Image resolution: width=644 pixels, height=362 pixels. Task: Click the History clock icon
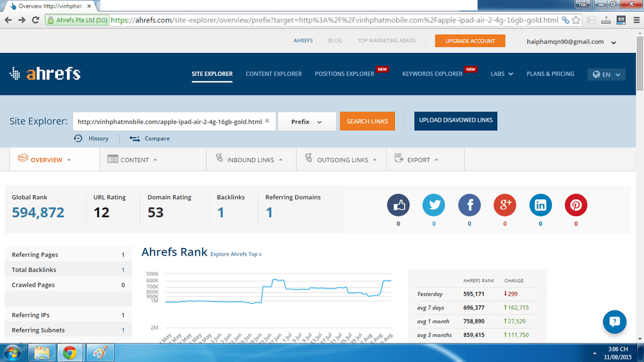pos(78,138)
